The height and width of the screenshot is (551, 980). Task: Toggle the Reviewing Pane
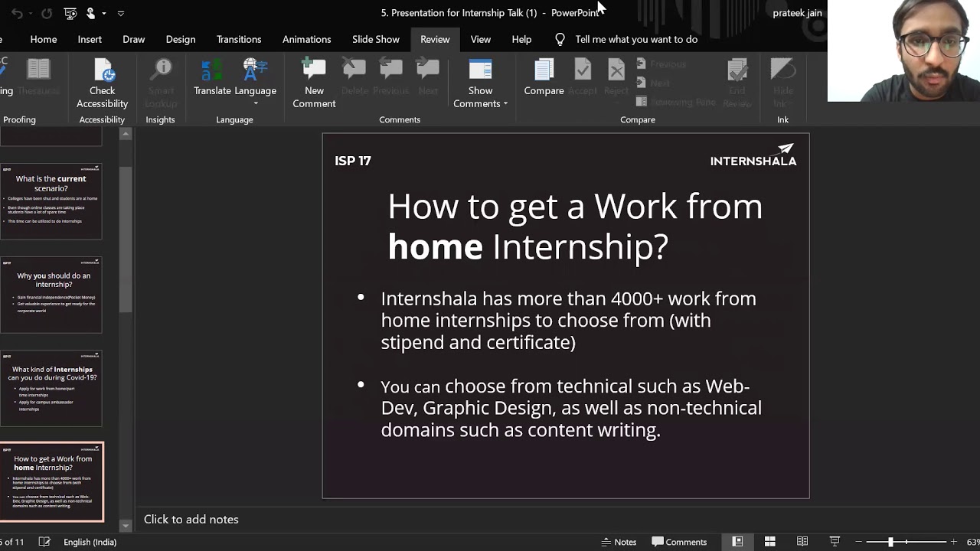tap(675, 101)
